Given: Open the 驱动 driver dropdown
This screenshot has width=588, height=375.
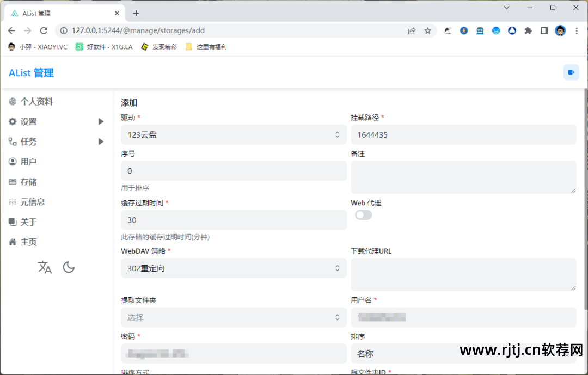Looking at the screenshot, I should tap(234, 134).
